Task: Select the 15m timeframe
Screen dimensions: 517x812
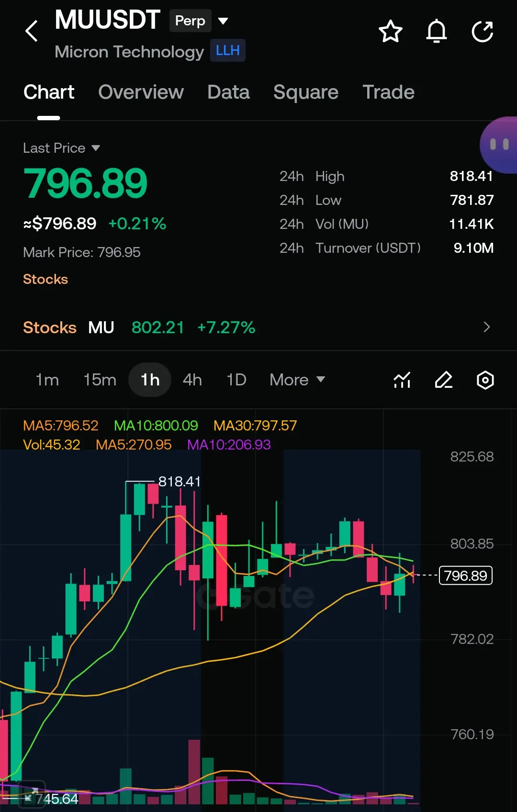Action: [100, 380]
